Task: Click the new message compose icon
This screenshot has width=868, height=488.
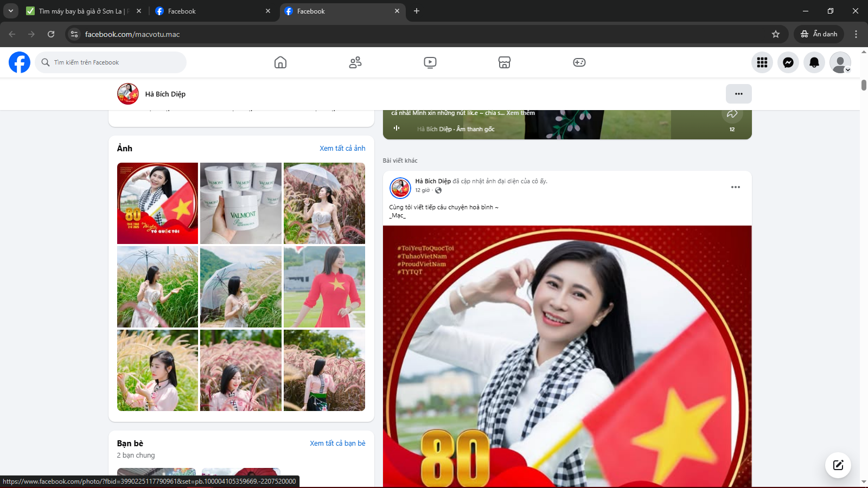Action: click(838, 465)
